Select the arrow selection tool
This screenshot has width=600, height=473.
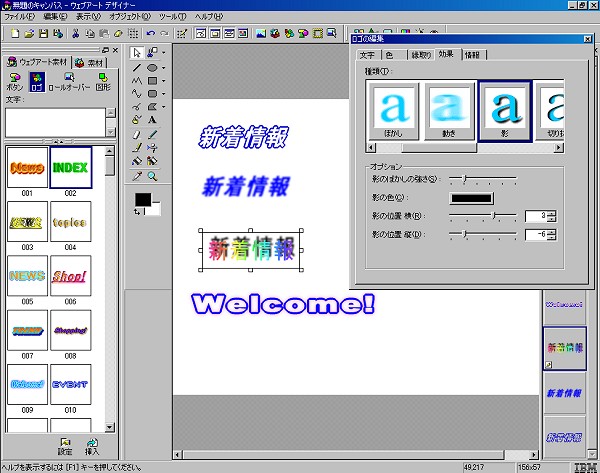tap(138, 52)
